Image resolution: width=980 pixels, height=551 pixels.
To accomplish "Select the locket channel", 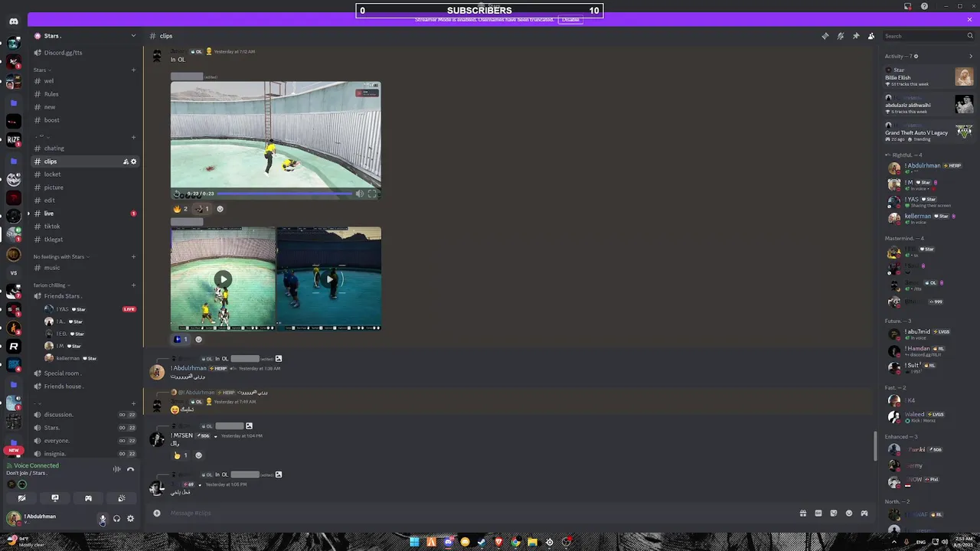I will coord(84,174).
